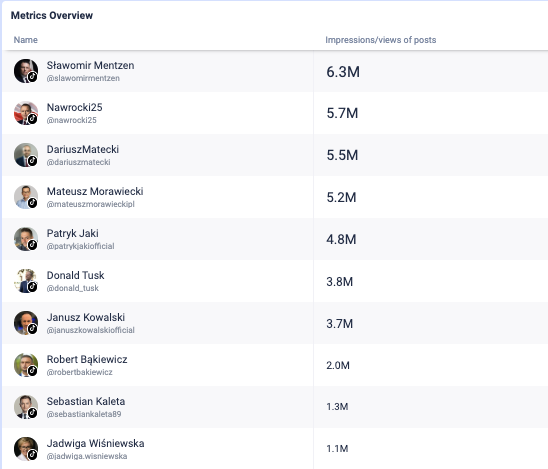Image resolution: width=548 pixels, height=469 pixels.
Task: Click Mateusz Morawiecki's profile avatar
Action: pyautogui.click(x=26, y=197)
